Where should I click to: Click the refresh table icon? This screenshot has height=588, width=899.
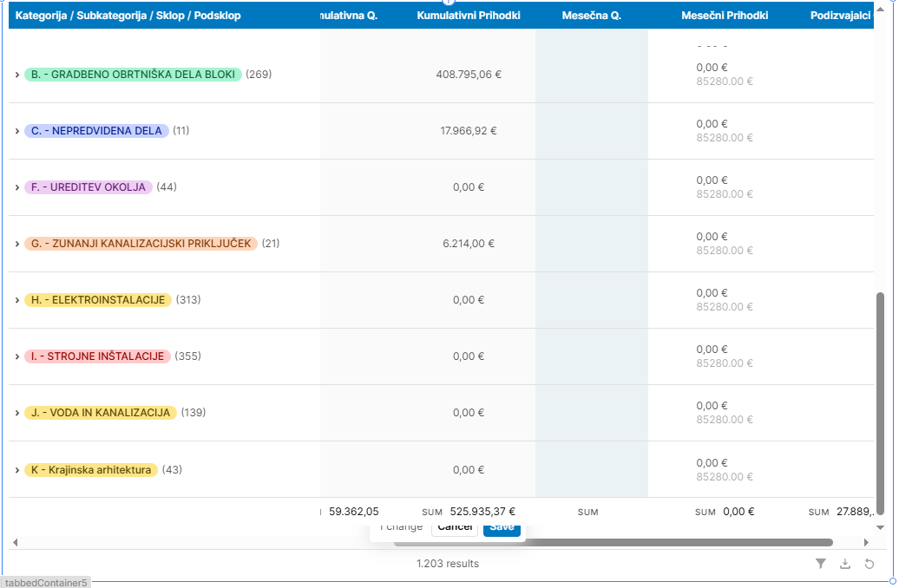coord(869,564)
